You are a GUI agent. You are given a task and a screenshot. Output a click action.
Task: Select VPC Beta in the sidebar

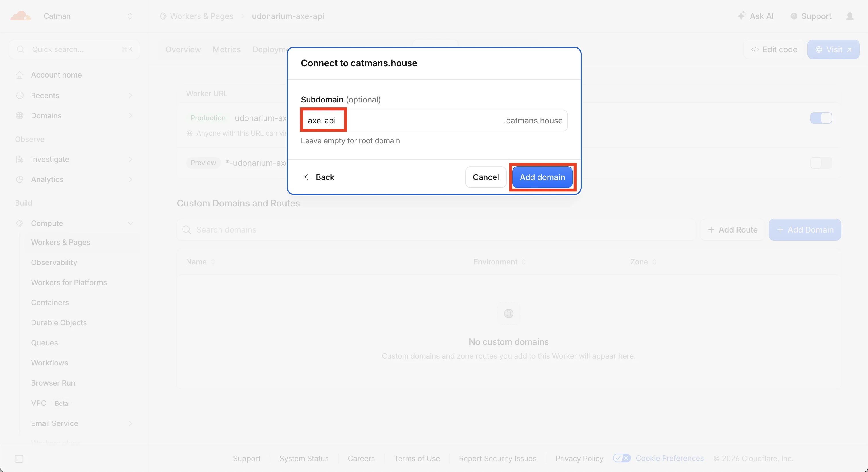(50, 403)
